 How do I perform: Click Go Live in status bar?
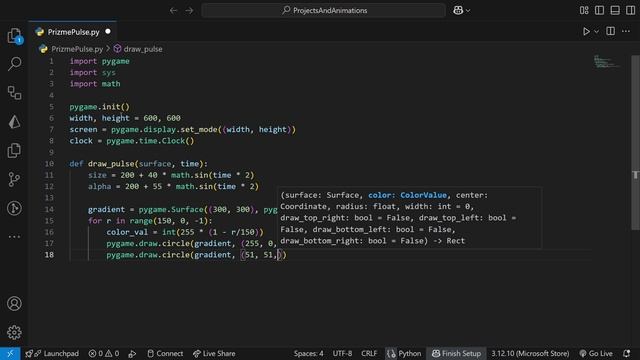[596, 353]
